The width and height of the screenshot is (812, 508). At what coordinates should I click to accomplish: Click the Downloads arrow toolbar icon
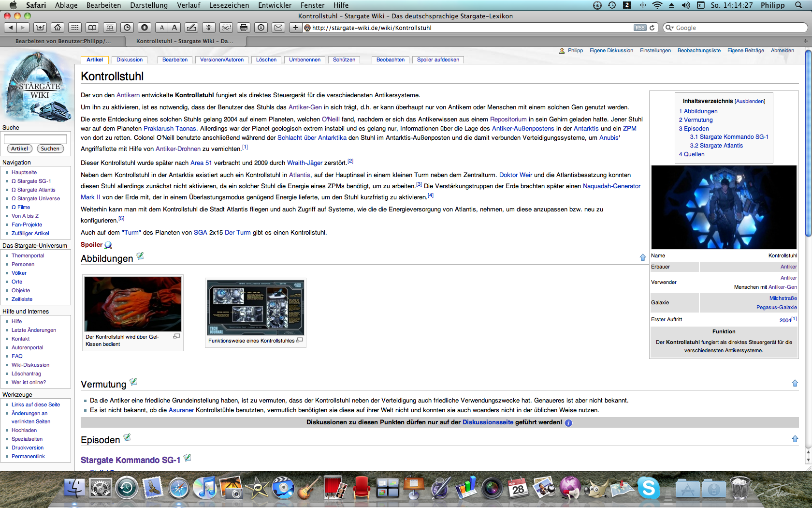144,28
